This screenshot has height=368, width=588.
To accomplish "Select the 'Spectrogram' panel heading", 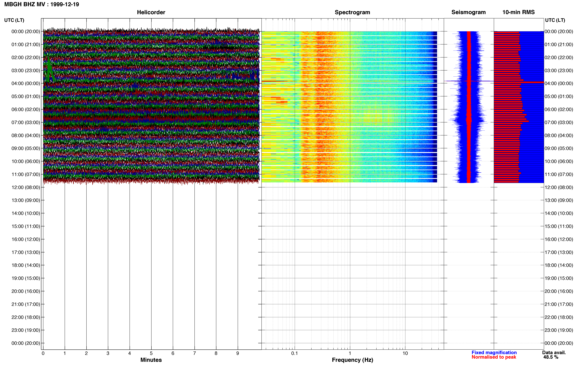I will 352,12.
